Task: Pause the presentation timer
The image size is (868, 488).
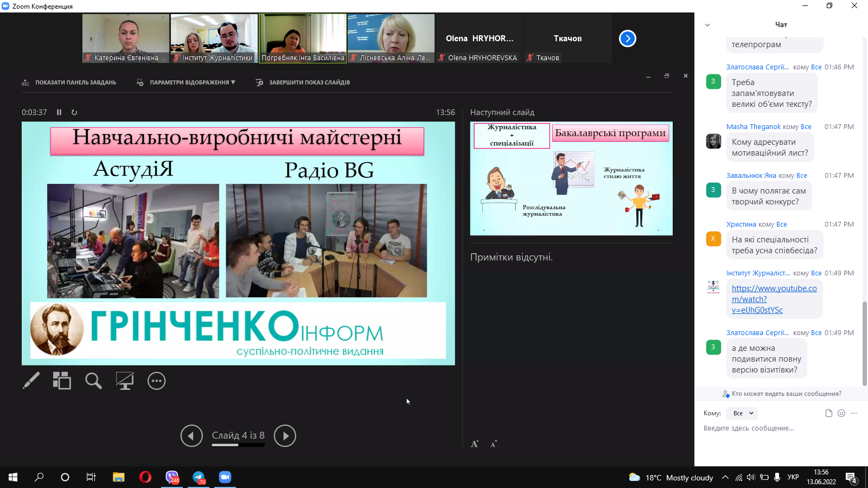Action: [59, 112]
